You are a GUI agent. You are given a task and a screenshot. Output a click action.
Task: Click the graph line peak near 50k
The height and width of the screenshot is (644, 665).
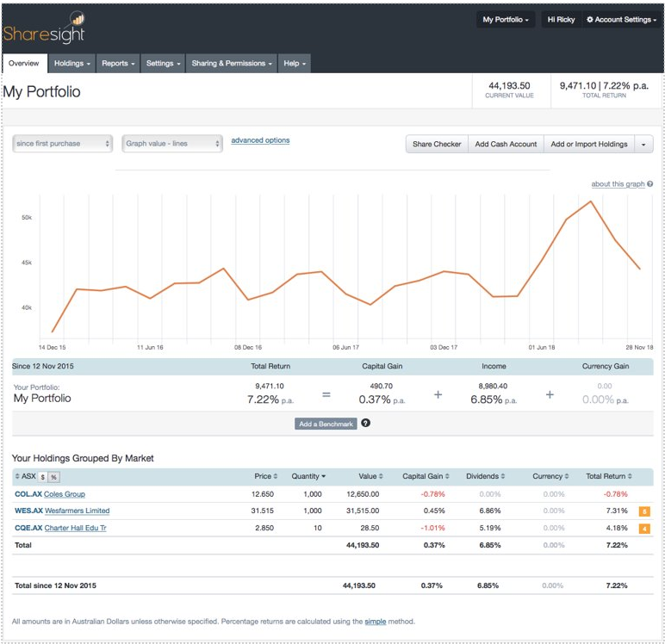[590, 201]
